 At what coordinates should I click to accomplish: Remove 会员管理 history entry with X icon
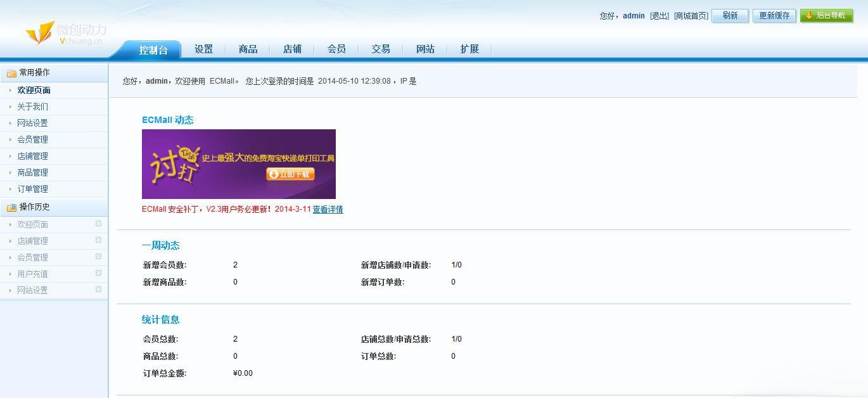click(98, 257)
